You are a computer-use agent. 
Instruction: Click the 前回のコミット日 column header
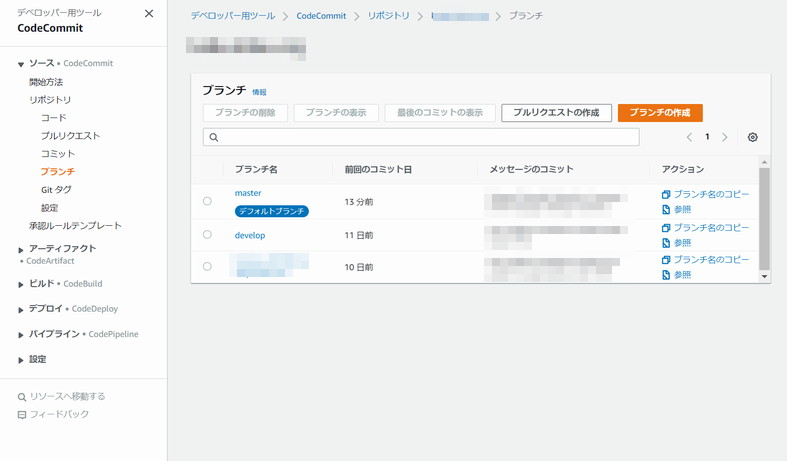point(378,169)
